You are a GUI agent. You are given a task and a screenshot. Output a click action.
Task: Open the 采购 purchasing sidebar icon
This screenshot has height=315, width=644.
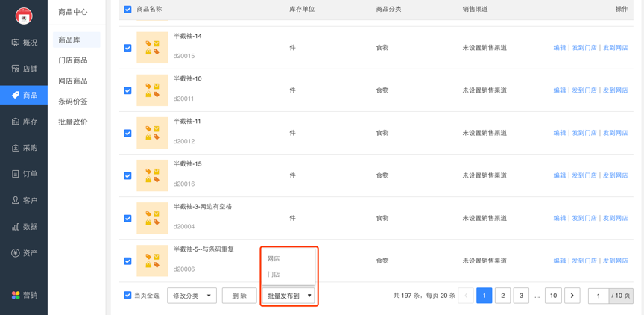(16, 148)
